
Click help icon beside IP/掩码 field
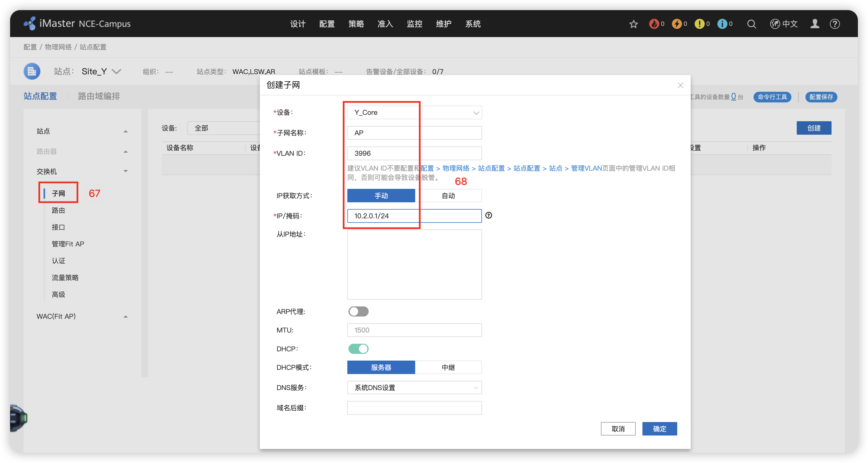[x=489, y=215]
